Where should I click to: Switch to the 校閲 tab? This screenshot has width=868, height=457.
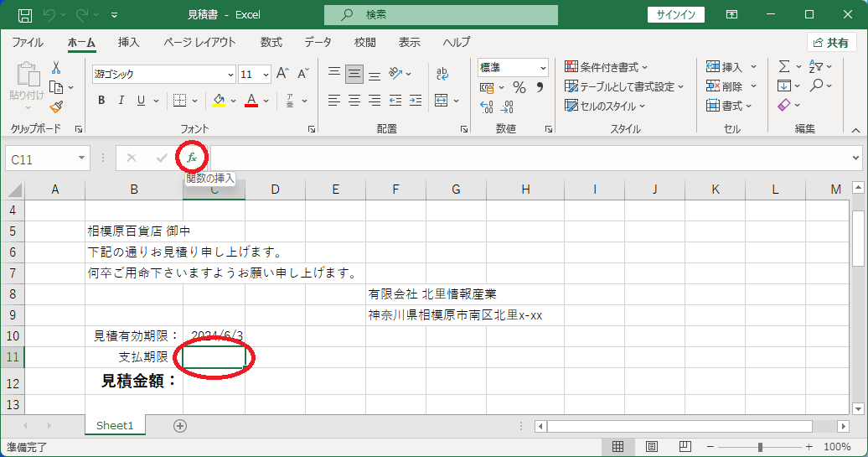(x=364, y=43)
